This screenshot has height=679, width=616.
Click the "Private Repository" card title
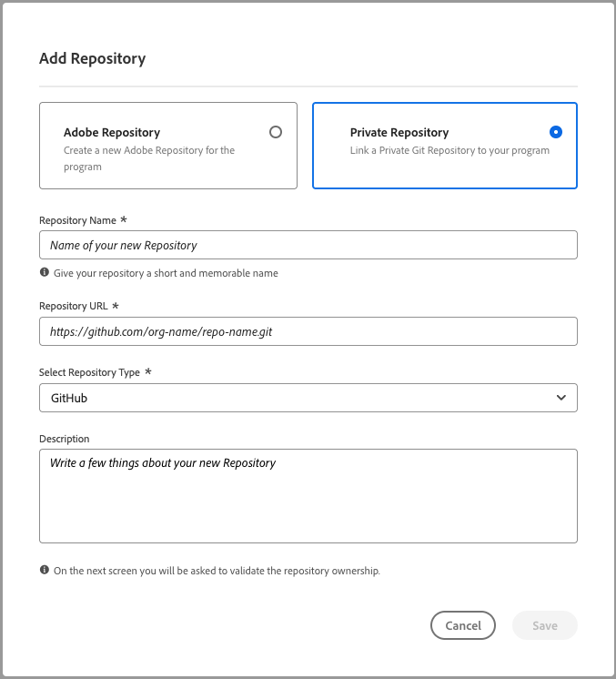click(399, 133)
